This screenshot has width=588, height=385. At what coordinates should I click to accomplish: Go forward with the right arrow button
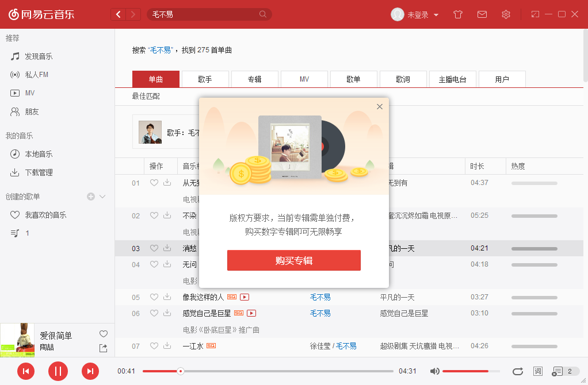click(x=133, y=14)
